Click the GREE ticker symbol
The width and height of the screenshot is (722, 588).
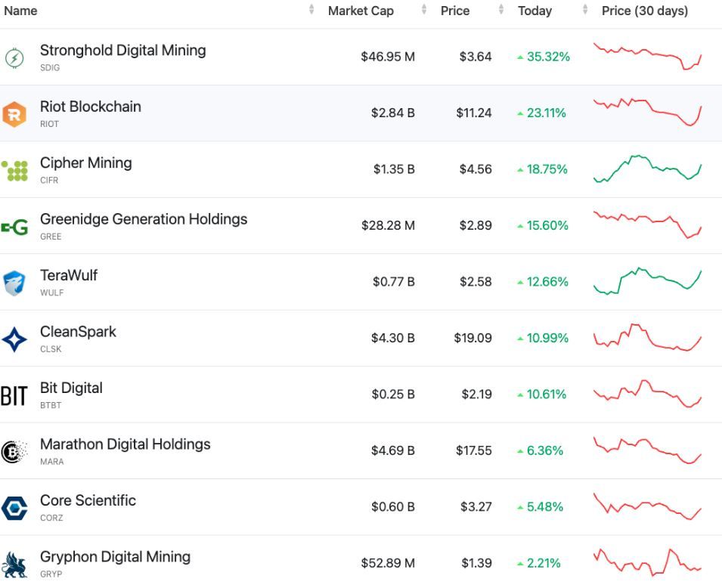click(51, 237)
